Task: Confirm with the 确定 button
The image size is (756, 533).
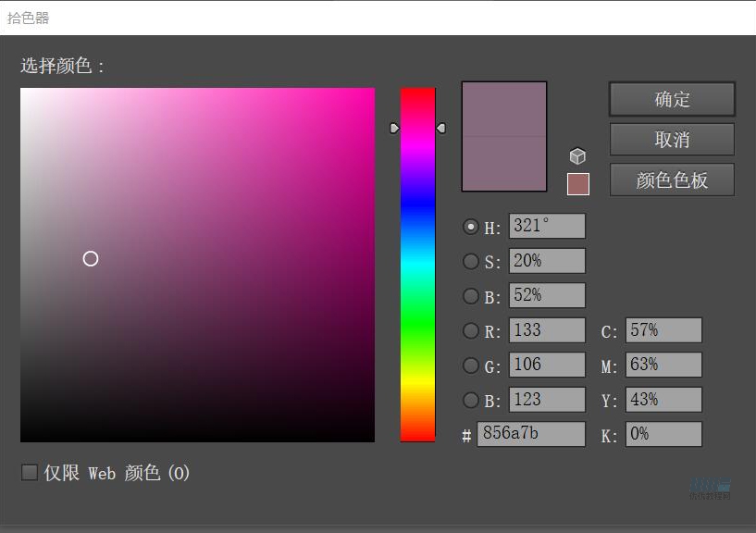Action: [x=672, y=99]
